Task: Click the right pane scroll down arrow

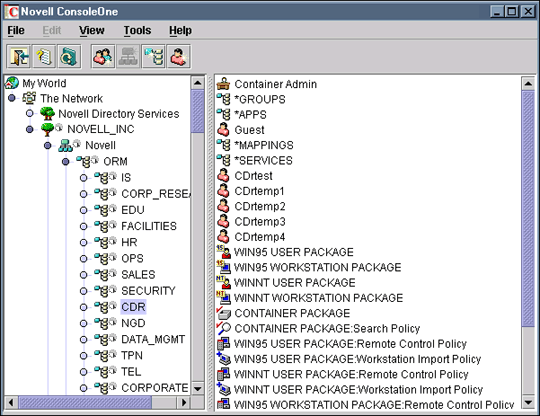Action: point(528,402)
